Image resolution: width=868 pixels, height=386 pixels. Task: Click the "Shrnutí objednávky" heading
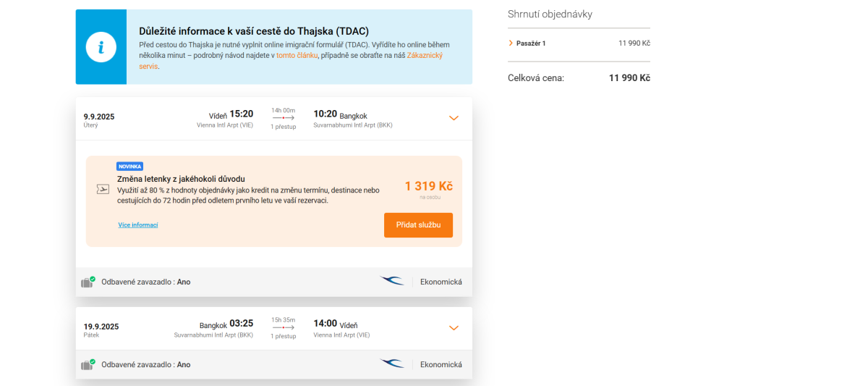tap(550, 14)
